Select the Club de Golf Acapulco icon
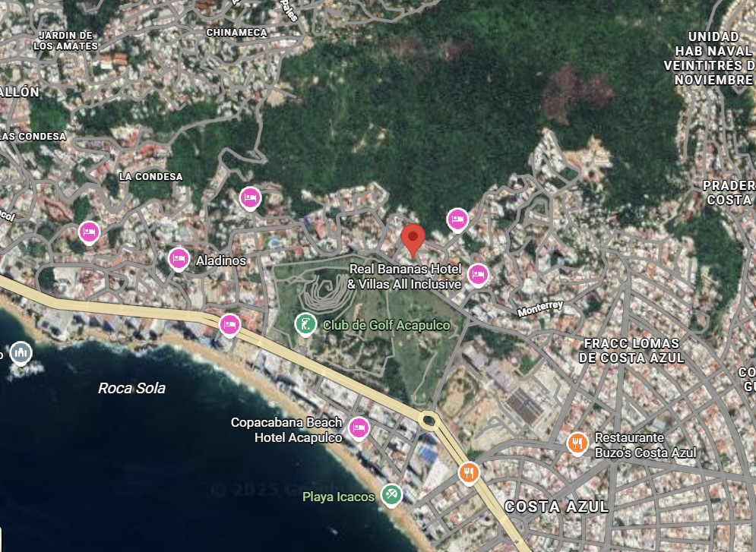 [x=305, y=324]
